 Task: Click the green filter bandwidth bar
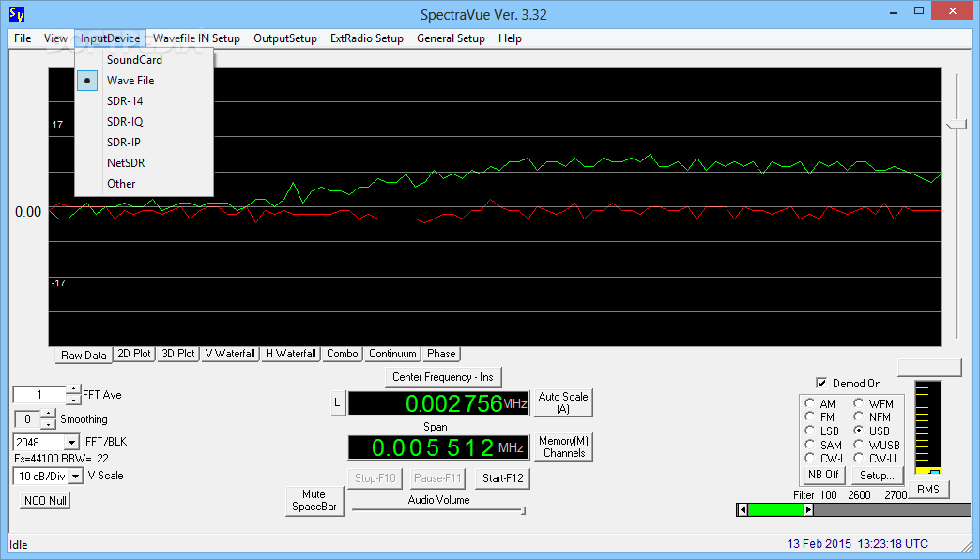tap(775, 510)
